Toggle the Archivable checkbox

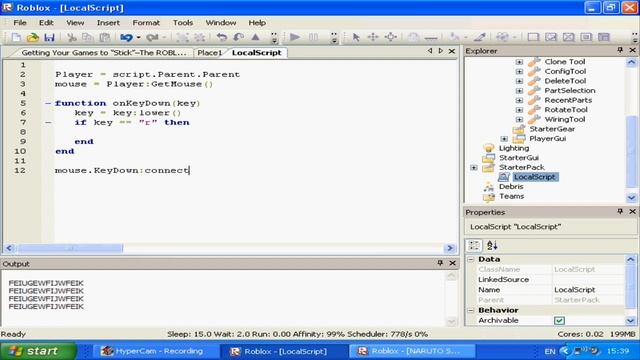pos(559,320)
